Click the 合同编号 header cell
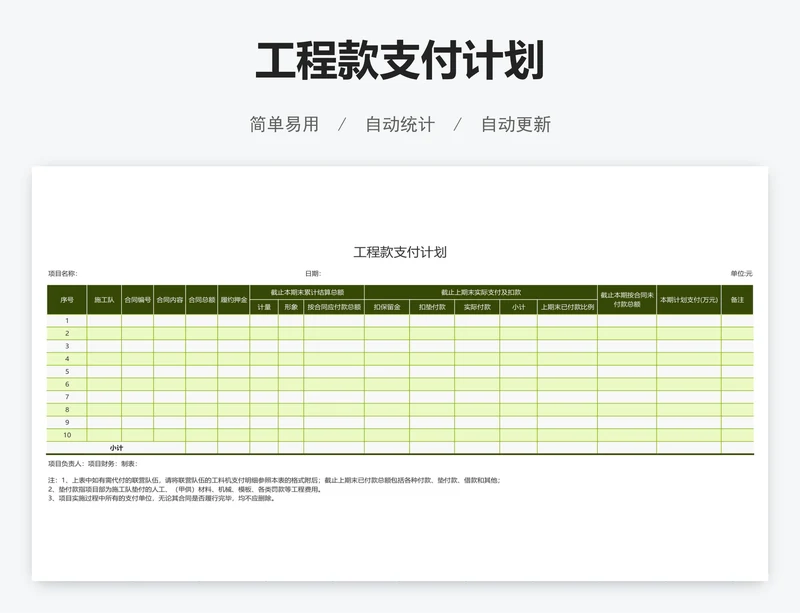This screenshot has height=613, width=800. click(x=137, y=300)
